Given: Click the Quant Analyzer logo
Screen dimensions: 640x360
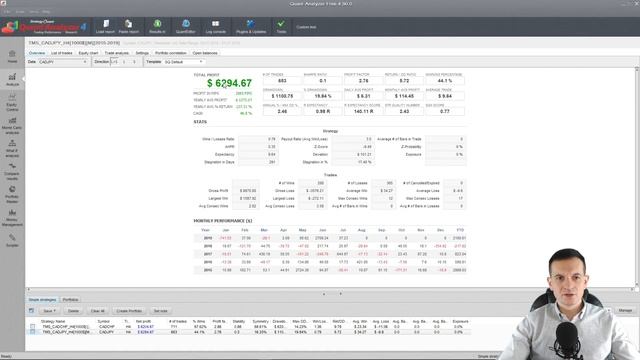Looking at the screenshot, I should [x=44, y=27].
